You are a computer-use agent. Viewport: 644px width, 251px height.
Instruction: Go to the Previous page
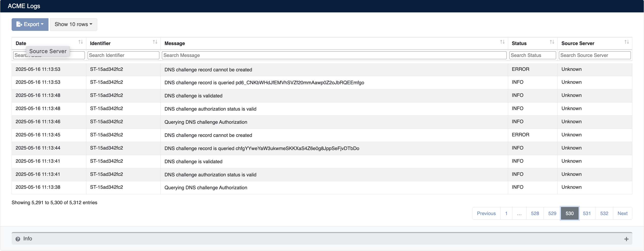(x=486, y=213)
